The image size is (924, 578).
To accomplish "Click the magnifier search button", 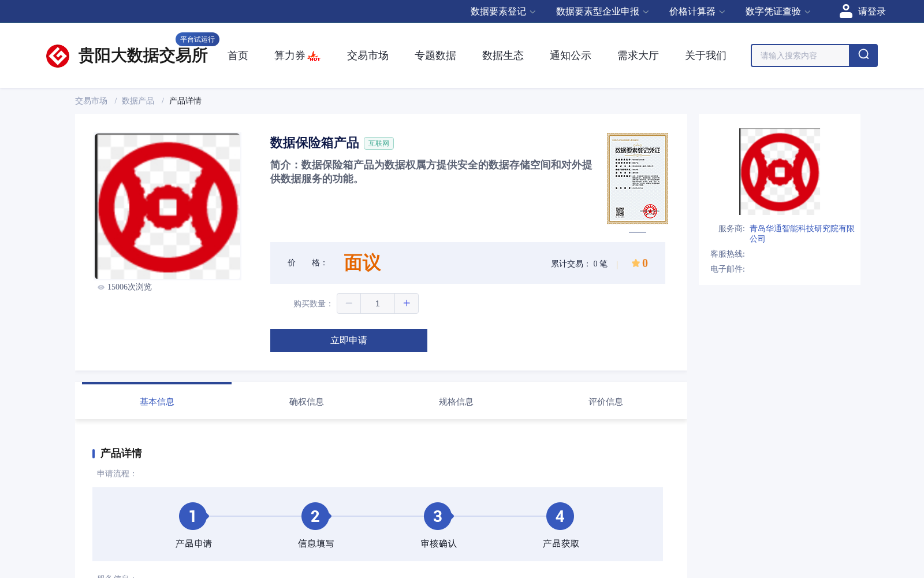I will [x=863, y=55].
